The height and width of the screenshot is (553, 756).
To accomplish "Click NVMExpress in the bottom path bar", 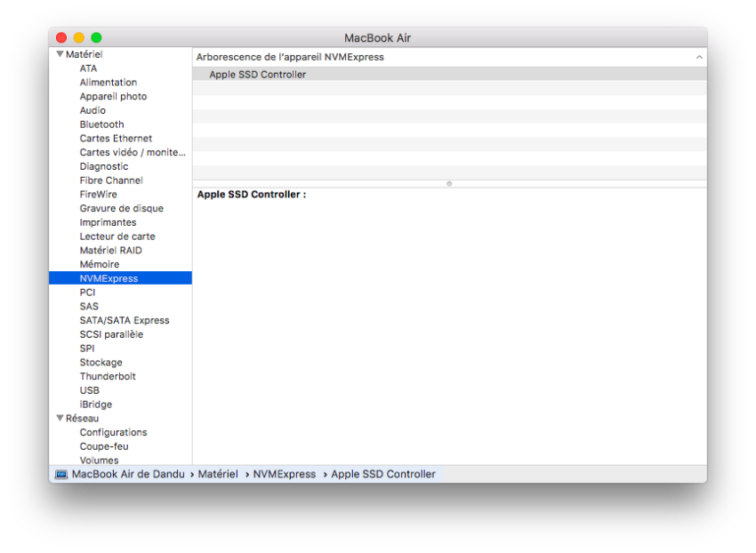I will (x=285, y=475).
